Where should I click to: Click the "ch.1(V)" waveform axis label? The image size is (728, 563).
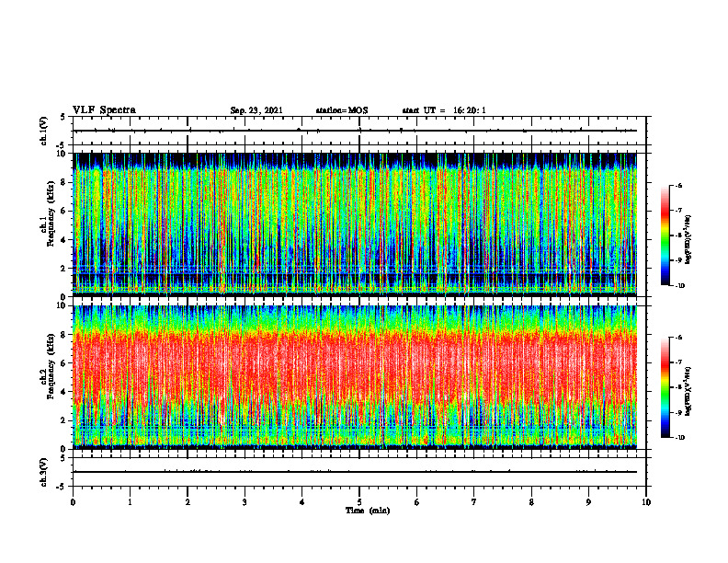point(44,131)
